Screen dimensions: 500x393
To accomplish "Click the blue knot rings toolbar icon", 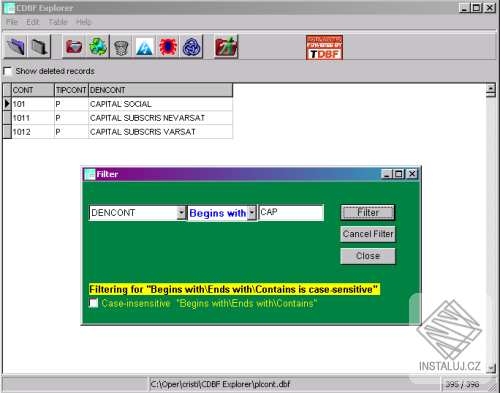I will [192, 47].
